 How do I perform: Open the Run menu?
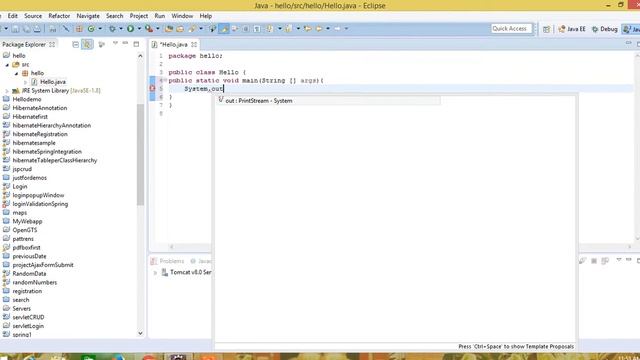pos(160,16)
